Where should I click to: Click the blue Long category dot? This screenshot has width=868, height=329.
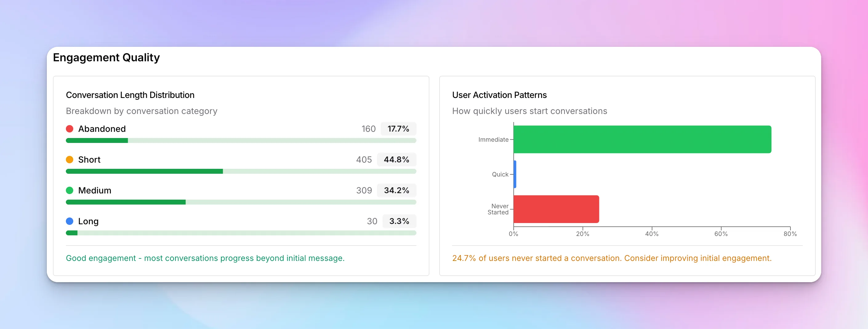[70, 221]
